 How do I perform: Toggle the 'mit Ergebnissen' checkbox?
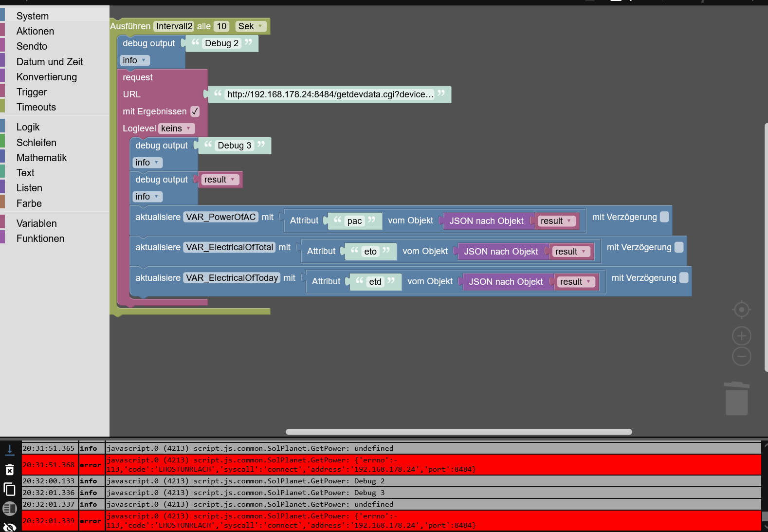tap(195, 111)
